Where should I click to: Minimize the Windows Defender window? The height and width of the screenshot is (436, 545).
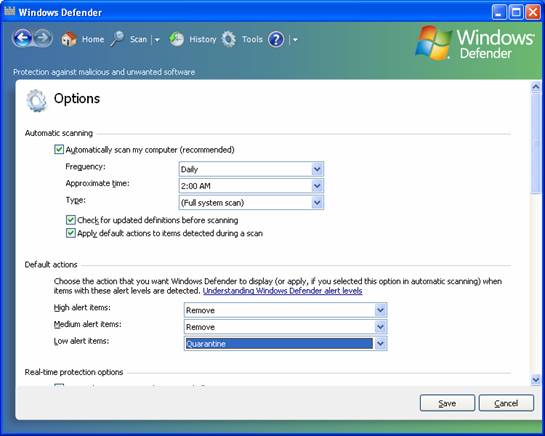point(499,13)
